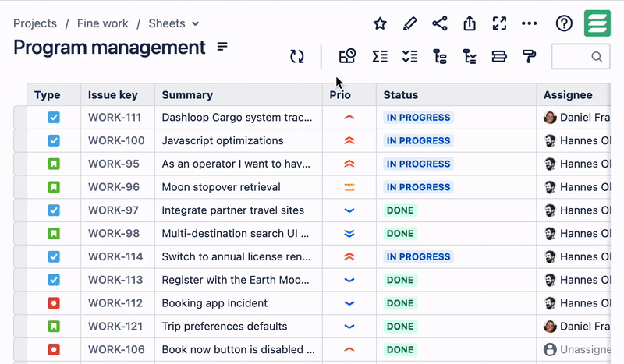Select 'Trip preferences defaults' summary cell
Screen dimensions: 624x364
pyautogui.click(x=239, y=327)
